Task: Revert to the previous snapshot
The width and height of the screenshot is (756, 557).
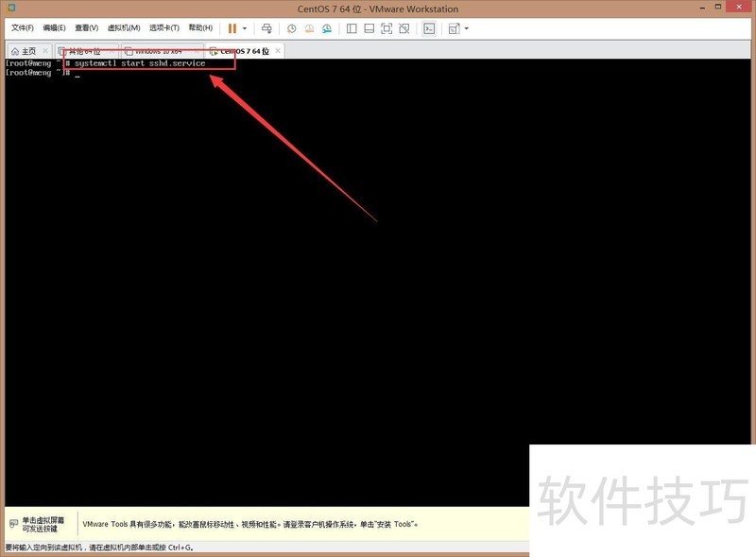Action: [x=308, y=28]
